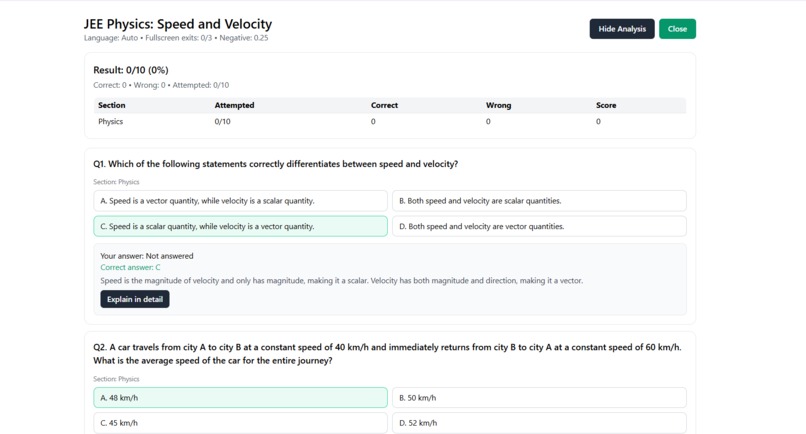
Task: Close the quiz results view
Action: (677, 29)
